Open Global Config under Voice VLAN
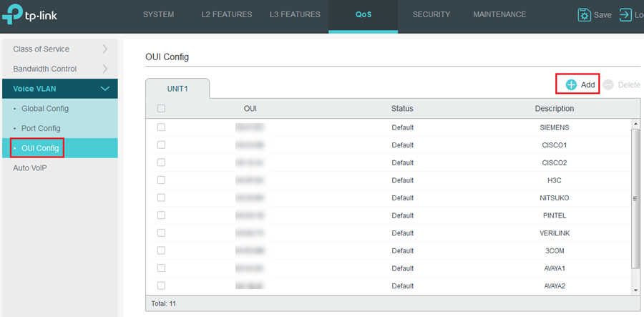644x317 pixels. point(45,109)
